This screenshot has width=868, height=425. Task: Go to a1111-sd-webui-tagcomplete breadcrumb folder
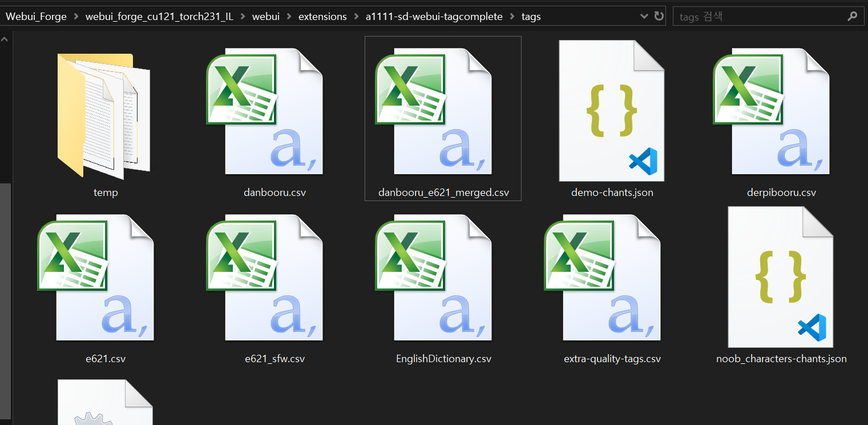[434, 17]
